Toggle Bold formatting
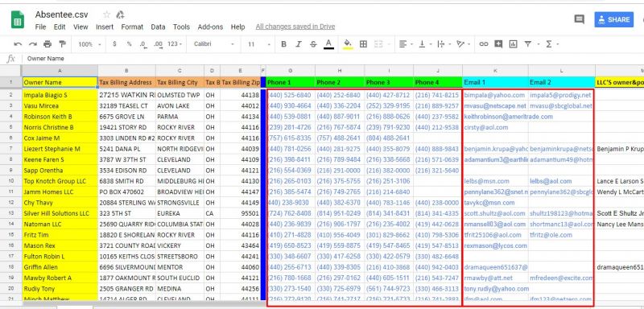This screenshot has height=309, width=644. click(283, 44)
